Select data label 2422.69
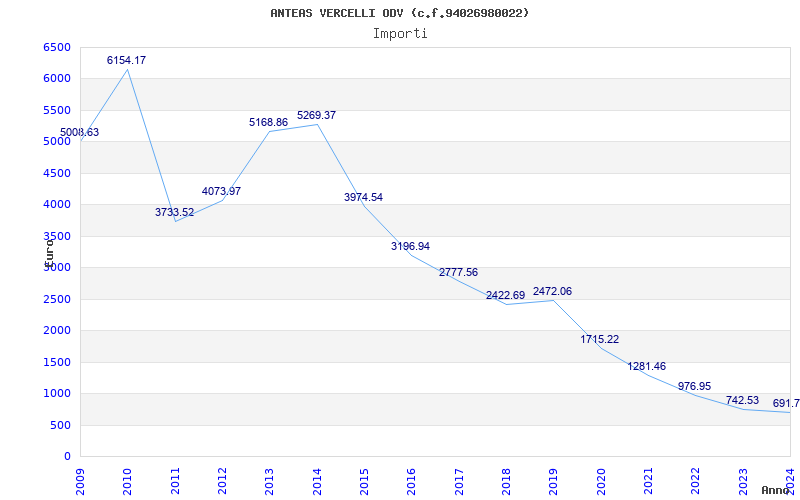The image size is (800, 500). click(505, 295)
